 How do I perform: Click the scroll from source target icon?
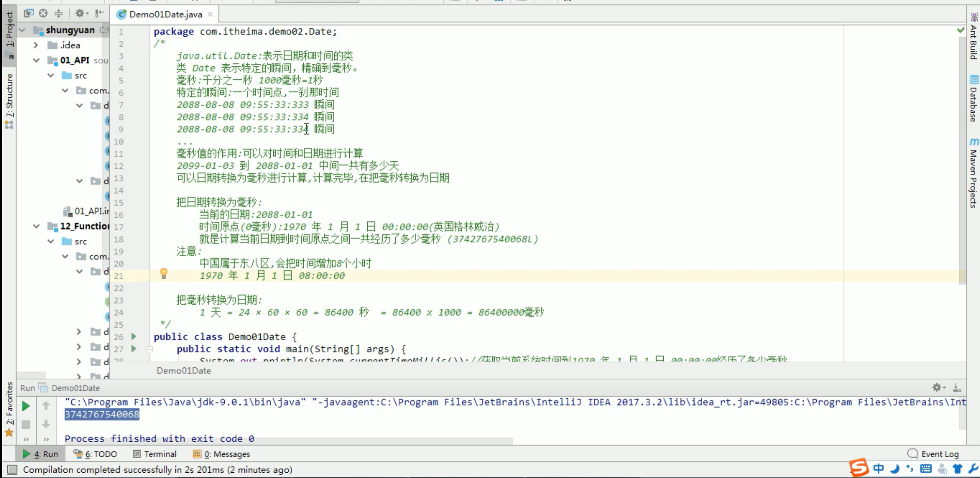(43, 13)
